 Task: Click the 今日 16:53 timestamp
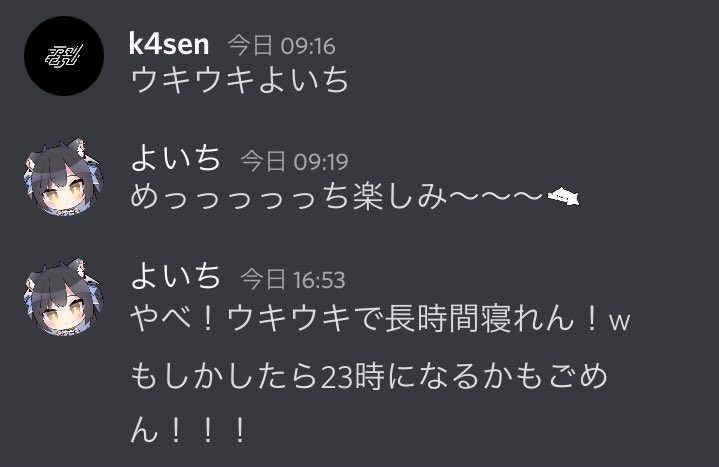pyautogui.click(x=293, y=280)
